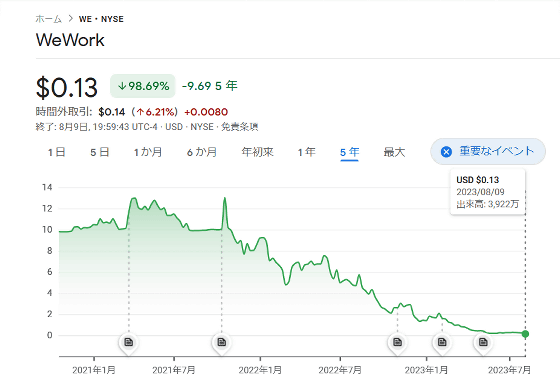Click the first event document marker near 2021年3月
The width and height of the screenshot is (560, 385).
click(129, 342)
